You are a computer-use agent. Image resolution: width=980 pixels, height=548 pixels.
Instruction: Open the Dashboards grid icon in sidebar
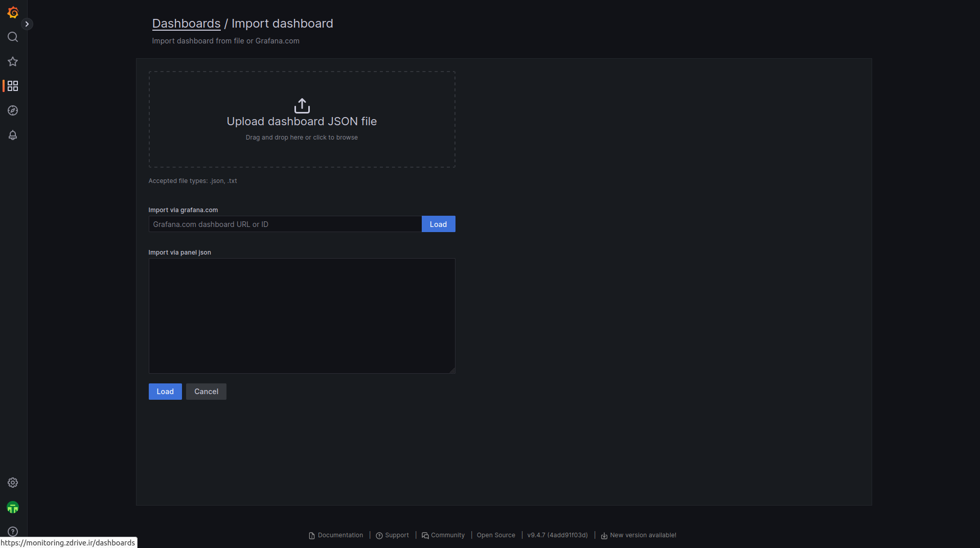pyautogui.click(x=13, y=86)
